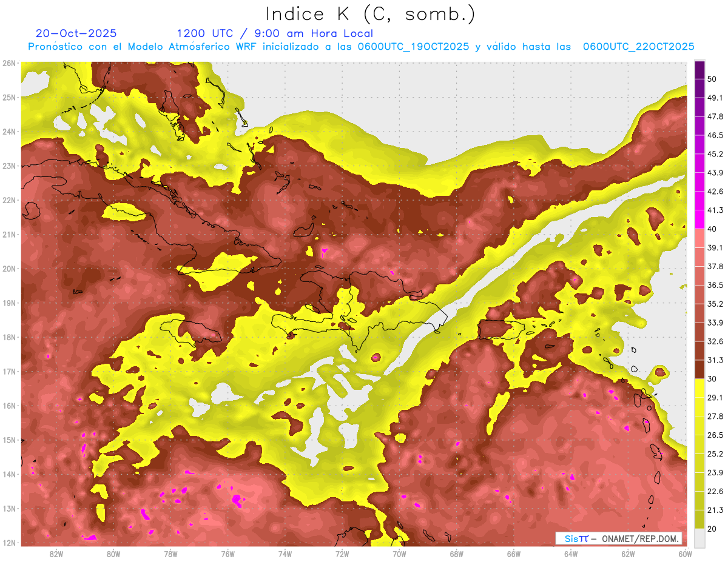Viewport: 728px width, 562px height.
Task: Click the 70W longitude axis label
Action: [x=399, y=554]
